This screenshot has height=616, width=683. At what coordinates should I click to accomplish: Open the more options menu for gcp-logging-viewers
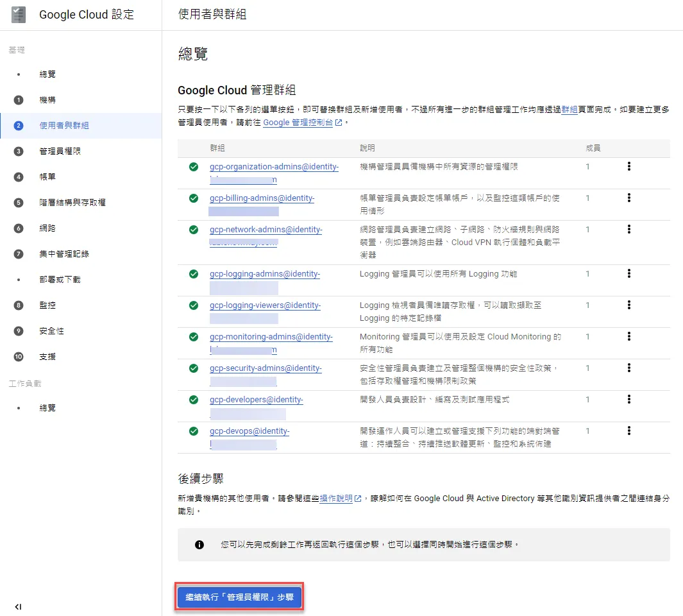point(628,305)
